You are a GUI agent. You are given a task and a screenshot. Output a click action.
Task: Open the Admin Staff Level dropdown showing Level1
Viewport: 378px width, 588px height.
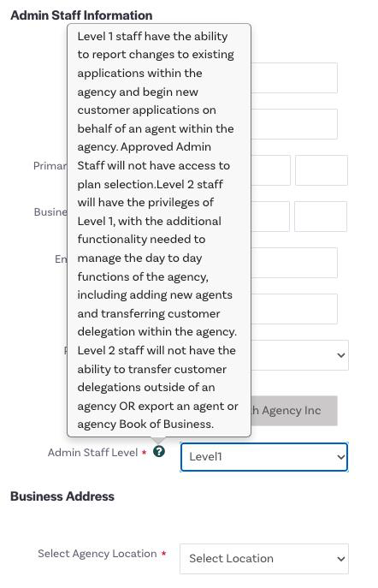click(x=264, y=457)
